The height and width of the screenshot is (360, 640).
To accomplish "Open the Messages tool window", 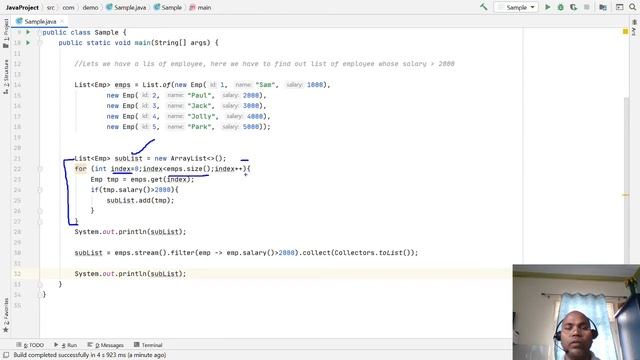I will point(106,345).
